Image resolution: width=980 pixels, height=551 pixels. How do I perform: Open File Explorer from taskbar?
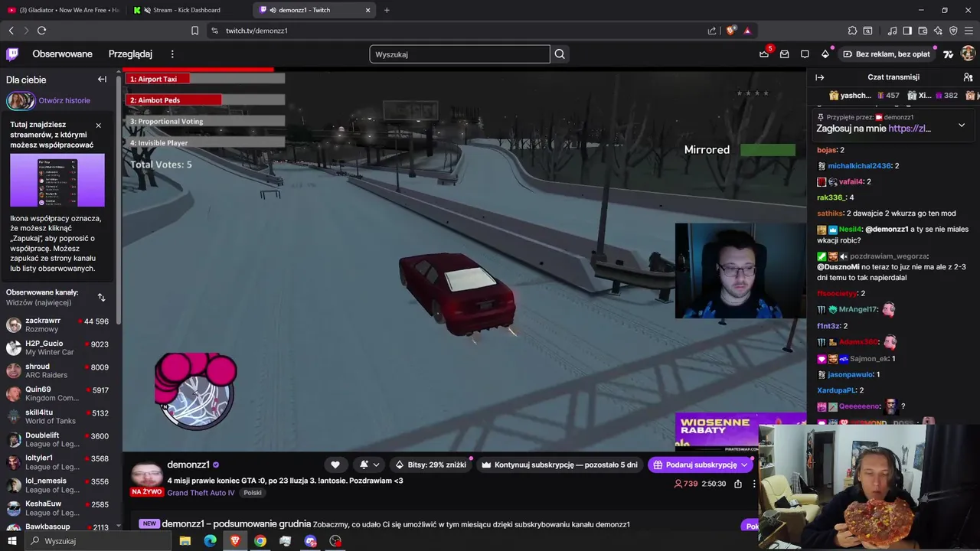tap(185, 541)
